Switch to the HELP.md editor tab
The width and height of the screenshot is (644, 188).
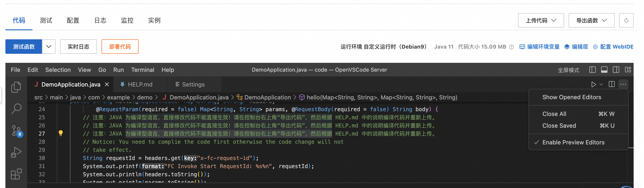140,84
